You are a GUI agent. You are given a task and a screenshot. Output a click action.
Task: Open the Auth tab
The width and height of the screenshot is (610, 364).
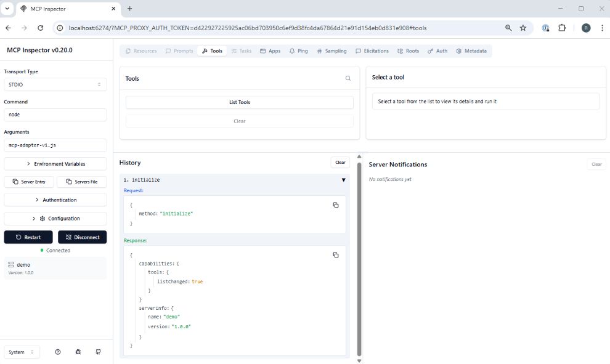pyautogui.click(x=437, y=51)
